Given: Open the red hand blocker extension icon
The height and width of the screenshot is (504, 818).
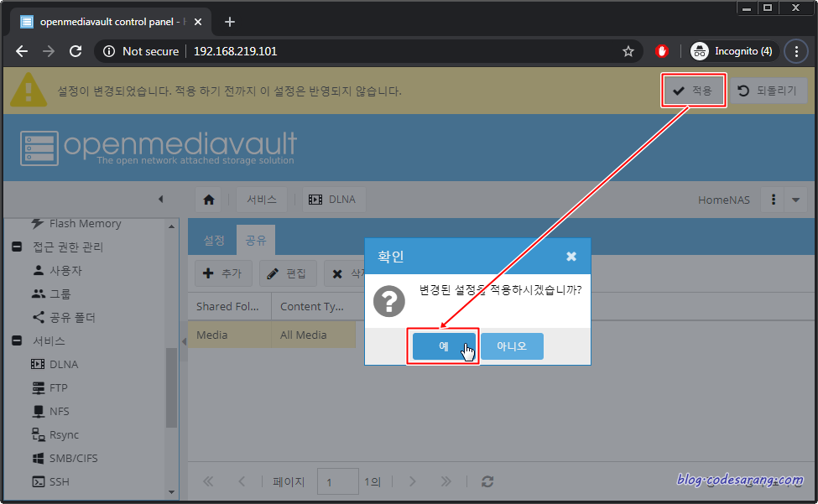Looking at the screenshot, I should click(x=662, y=51).
